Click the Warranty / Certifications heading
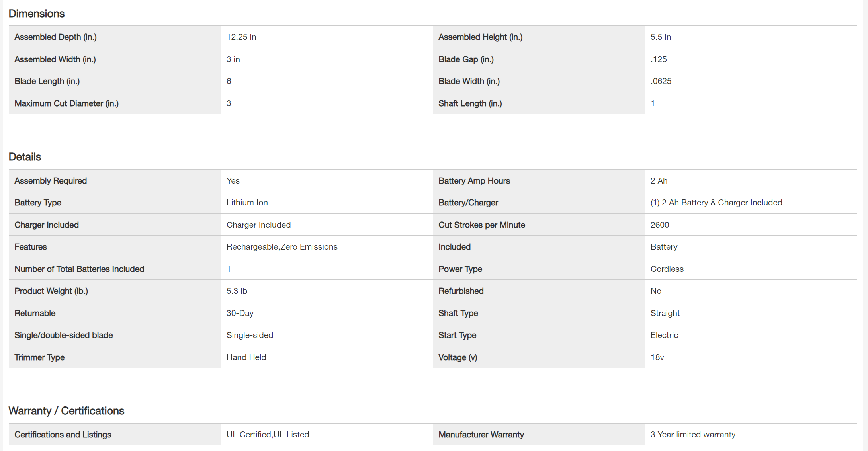 [x=66, y=411]
